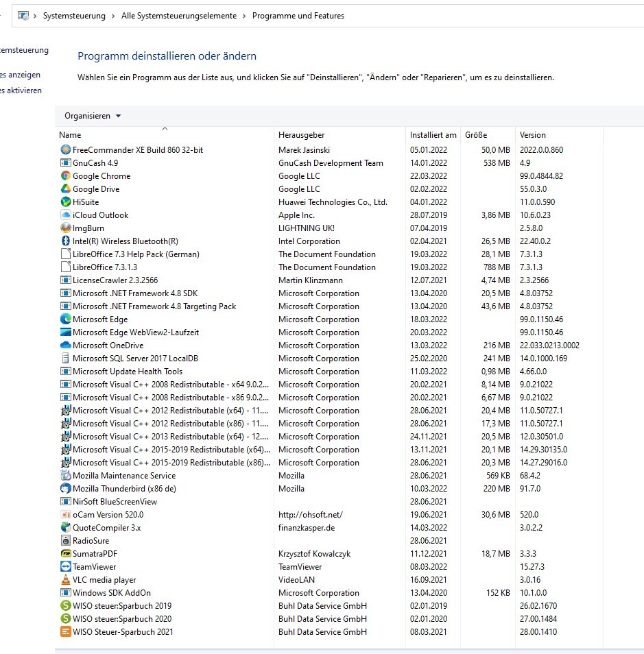This screenshot has width=644, height=654.
Task: Click the TeamViewer icon
Action: coord(66,567)
